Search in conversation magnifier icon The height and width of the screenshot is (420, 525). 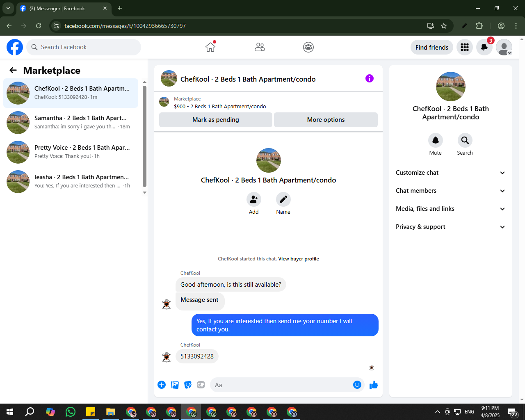click(x=465, y=140)
